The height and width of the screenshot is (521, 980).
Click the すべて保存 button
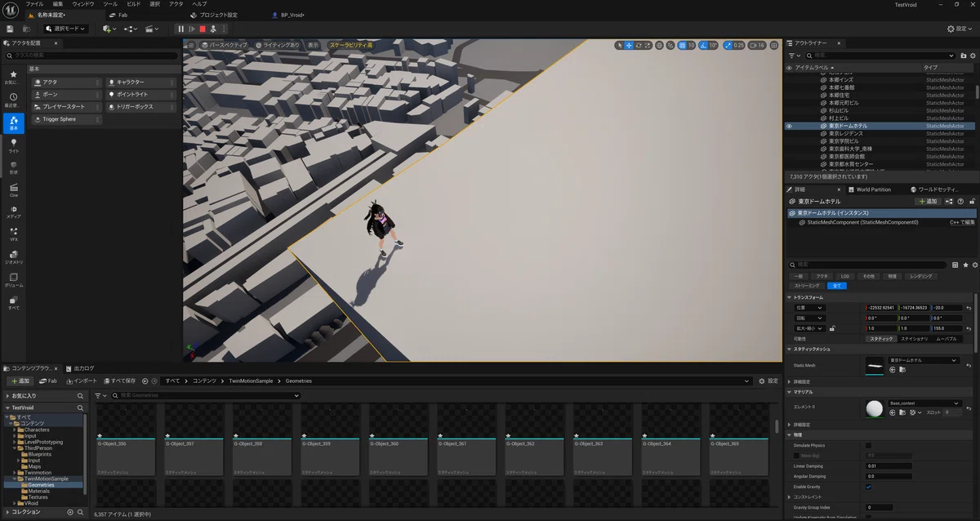pos(120,381)
